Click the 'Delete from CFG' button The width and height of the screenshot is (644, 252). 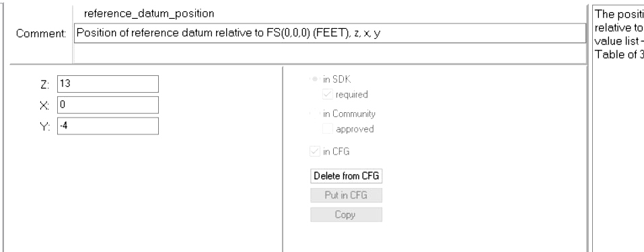[347, 176]
